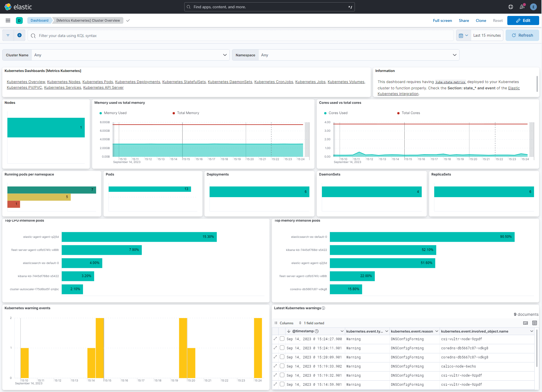Open the kubernetes.event.type column menu
This screenshot has height=392, width=542.
(x=387, y=331)
